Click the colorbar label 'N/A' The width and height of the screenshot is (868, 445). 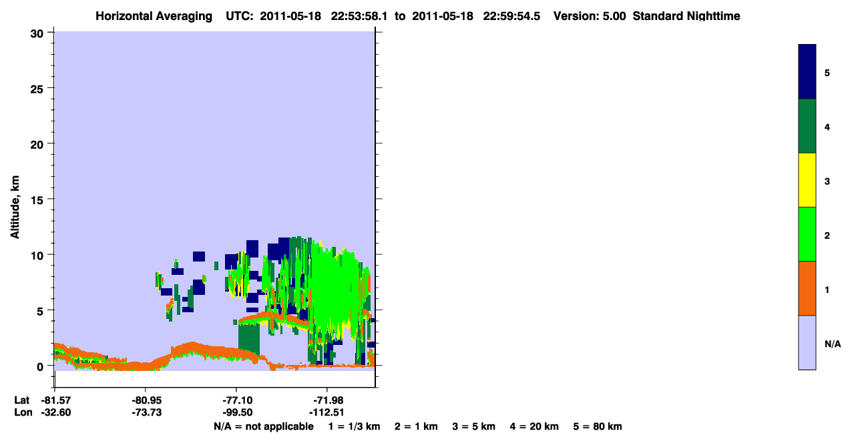[x=832, y=344]
